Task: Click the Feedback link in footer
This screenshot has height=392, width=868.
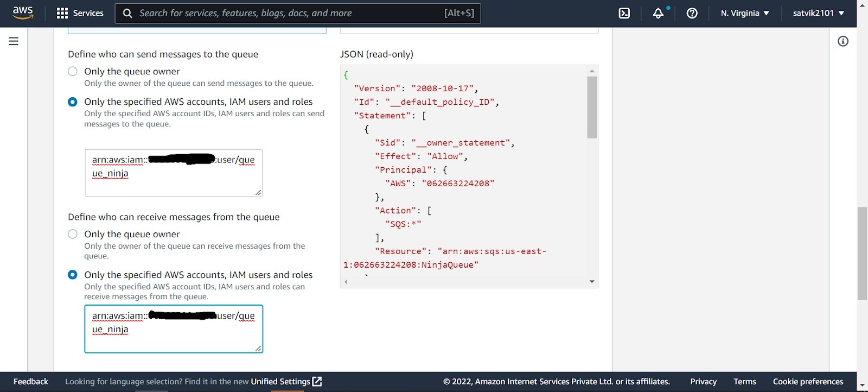Action: click(x=31, y=382)
